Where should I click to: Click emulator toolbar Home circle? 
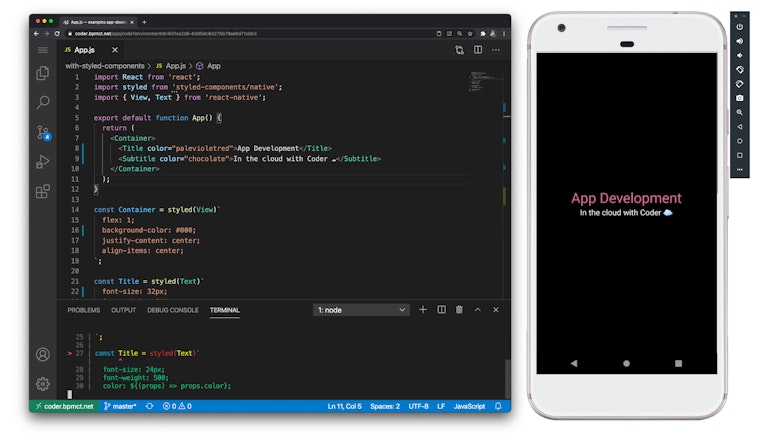click(740, 141)
